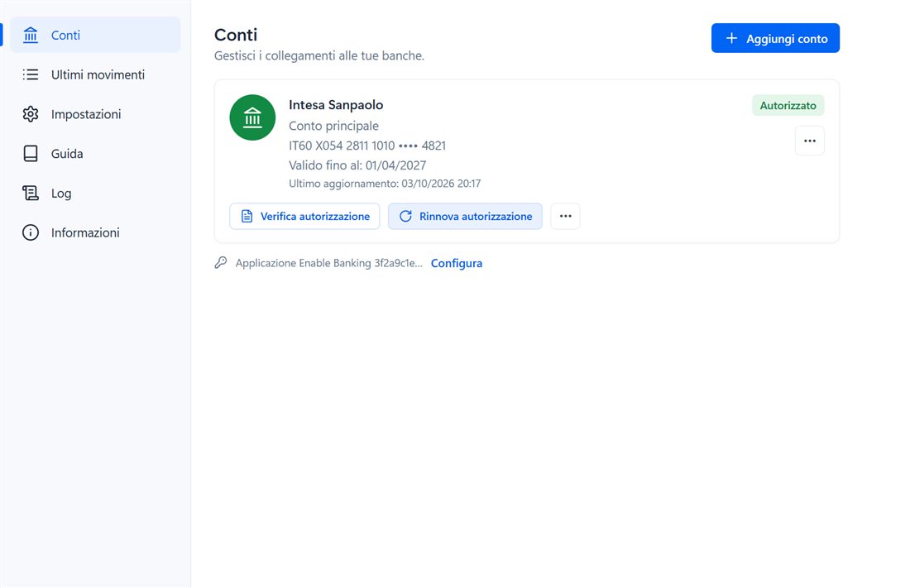Screen dimensions: 910x588
Task: Open the three-dot menu below the Autorizzato badge
Action: [810, 141]
